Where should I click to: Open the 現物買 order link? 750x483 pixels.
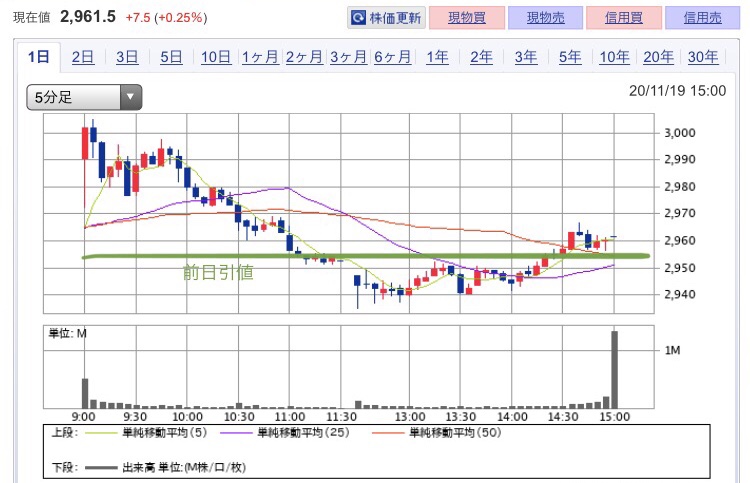467,18
